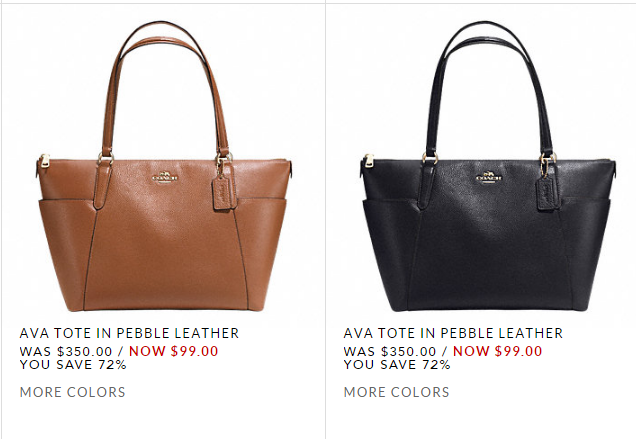Click the gold zipper pull on brown bag

44,161
